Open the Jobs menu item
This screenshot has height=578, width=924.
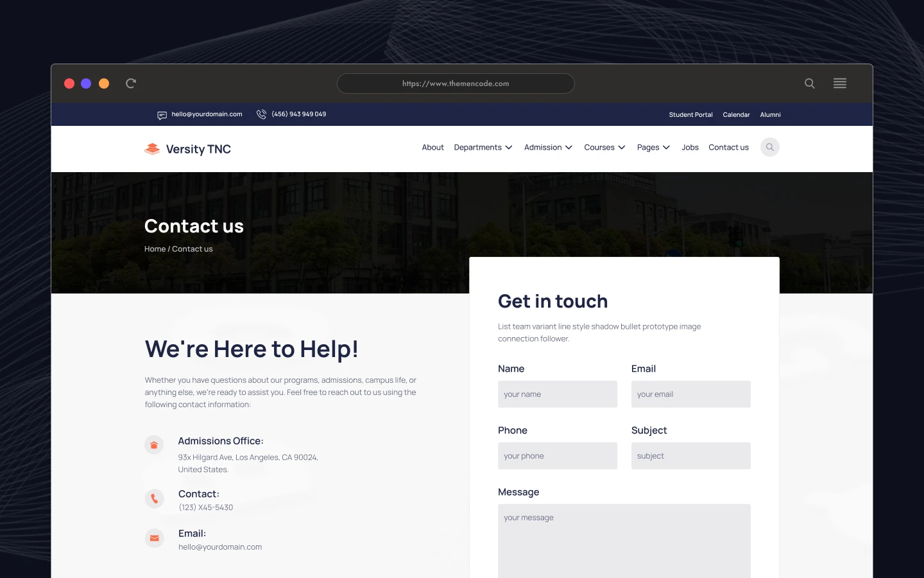point(690,148)
